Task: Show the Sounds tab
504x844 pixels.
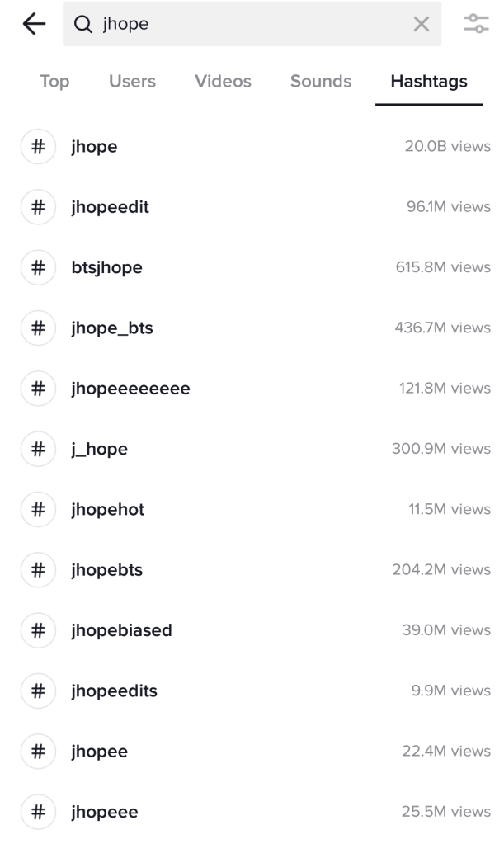Action: [x=321, y=82]
